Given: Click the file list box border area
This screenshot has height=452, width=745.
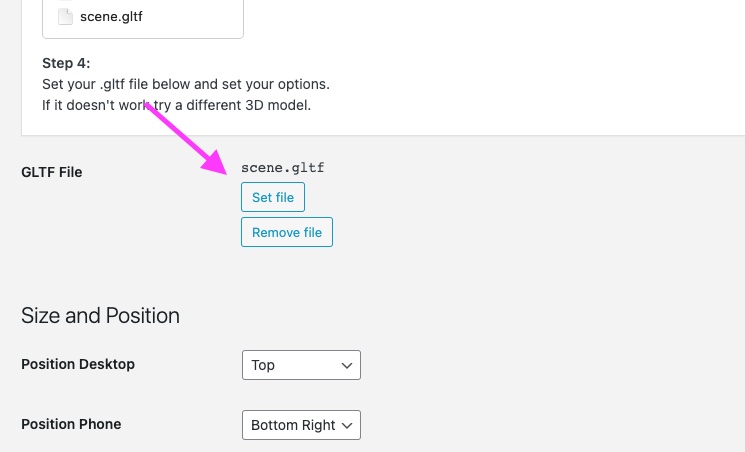Looking at the screenshot, I should pos(143,37).
